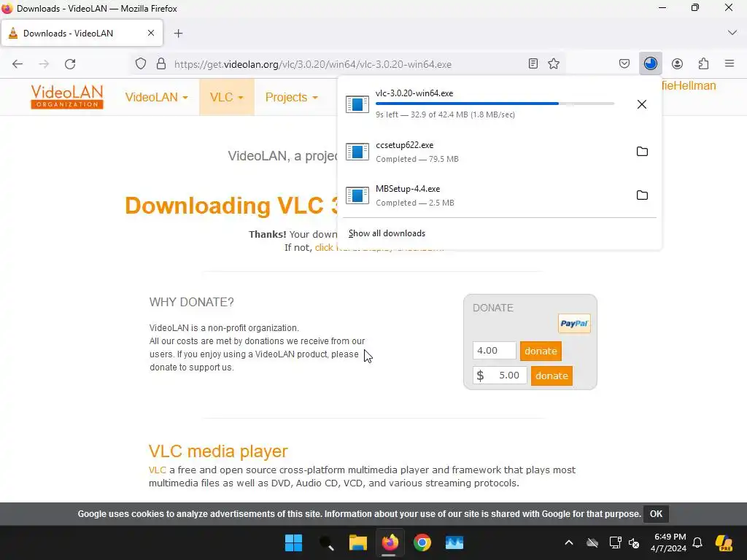The image size is (747, 560).
Task: Expand the Projects navigation dropdown
Action: click(x=291, y=97)
